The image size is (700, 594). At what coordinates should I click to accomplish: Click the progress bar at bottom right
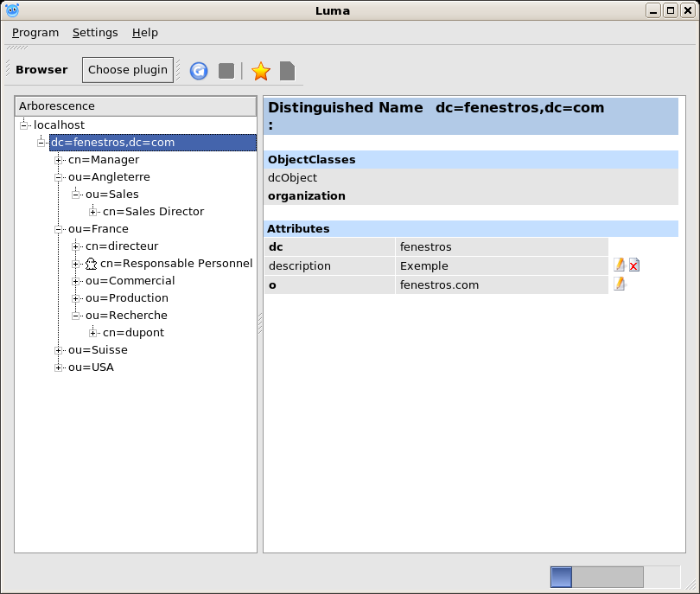coord(614,577)
